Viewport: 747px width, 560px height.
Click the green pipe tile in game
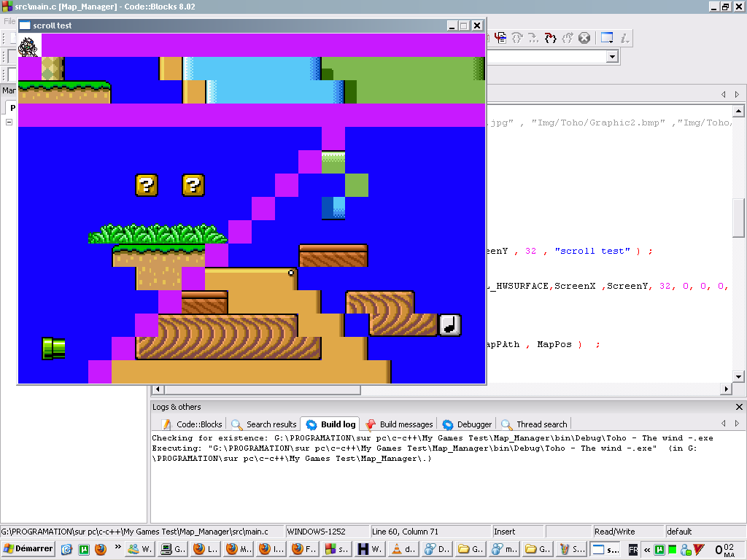(x=53, y=348)
